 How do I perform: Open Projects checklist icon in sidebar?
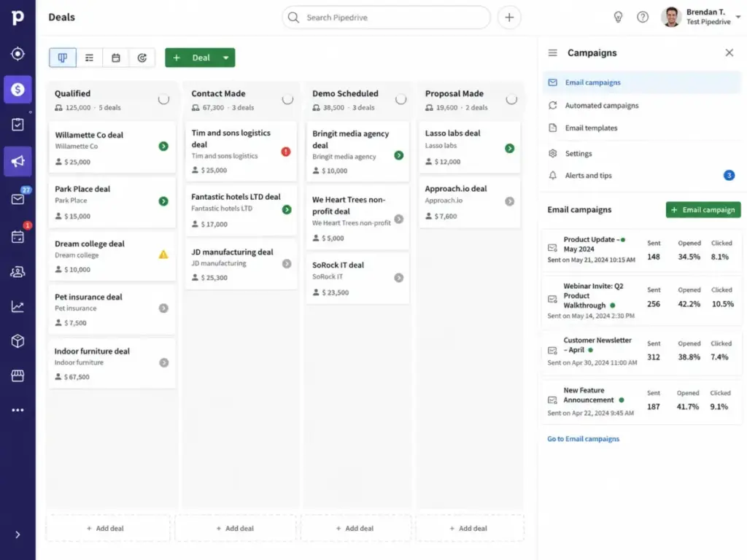18,125
